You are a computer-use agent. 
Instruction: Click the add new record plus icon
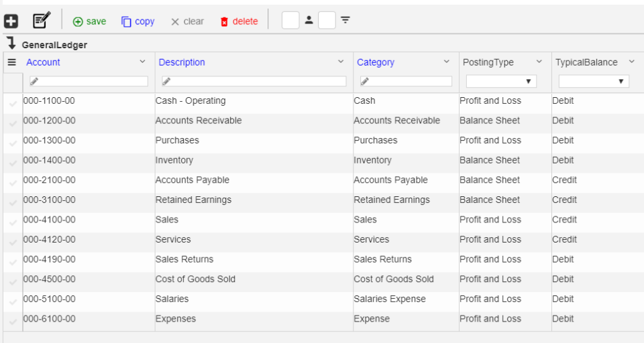click(11, 21)
